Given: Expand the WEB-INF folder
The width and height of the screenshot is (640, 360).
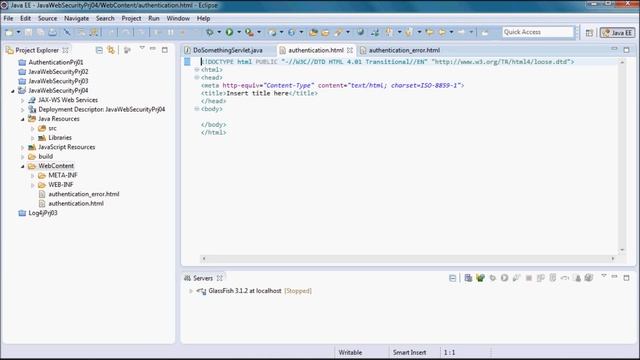Looking at the screenshot, I should (x=33, y=185).
